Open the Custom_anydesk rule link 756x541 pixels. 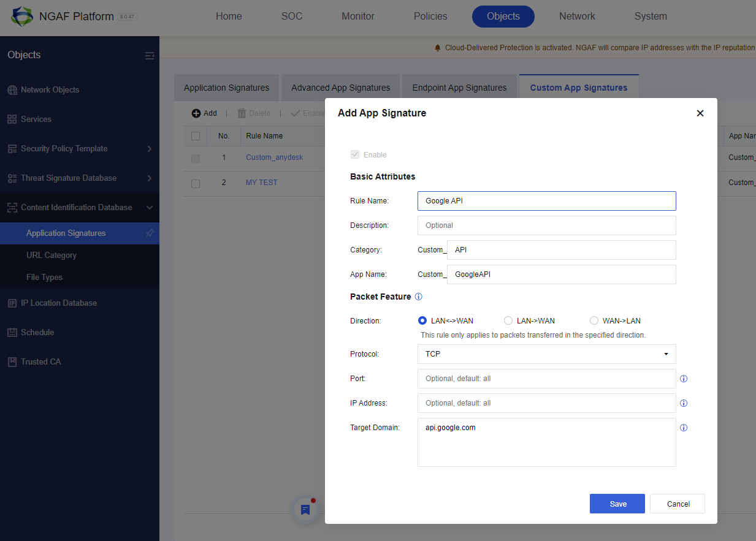275,157
